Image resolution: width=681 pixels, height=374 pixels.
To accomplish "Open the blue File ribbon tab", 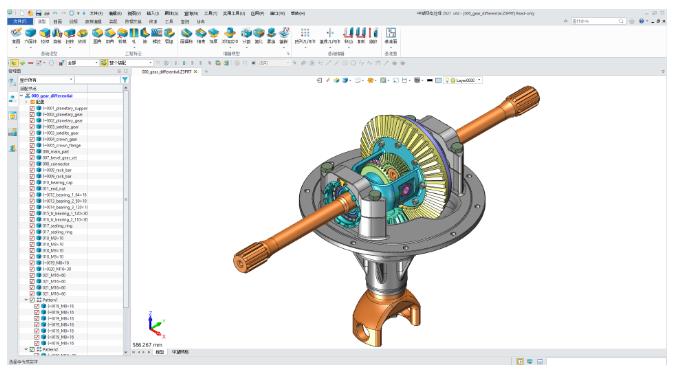I will point(20,21).
